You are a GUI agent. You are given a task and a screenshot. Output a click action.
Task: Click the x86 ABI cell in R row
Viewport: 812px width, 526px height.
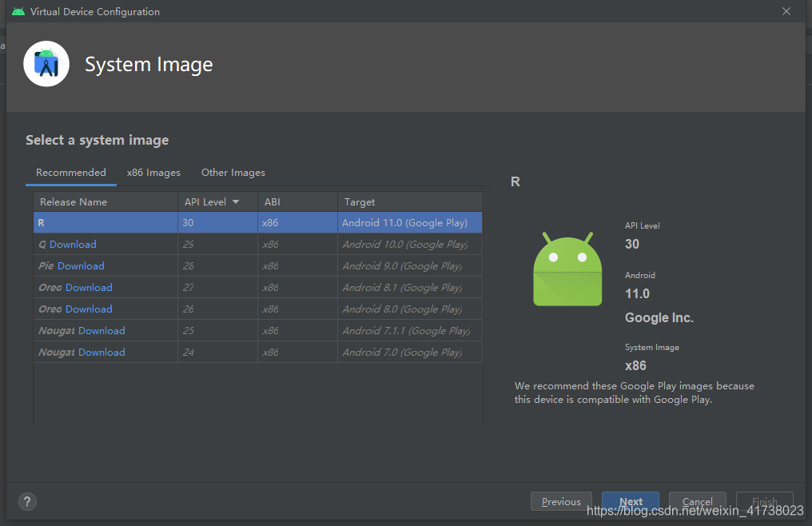click(297, 223)
